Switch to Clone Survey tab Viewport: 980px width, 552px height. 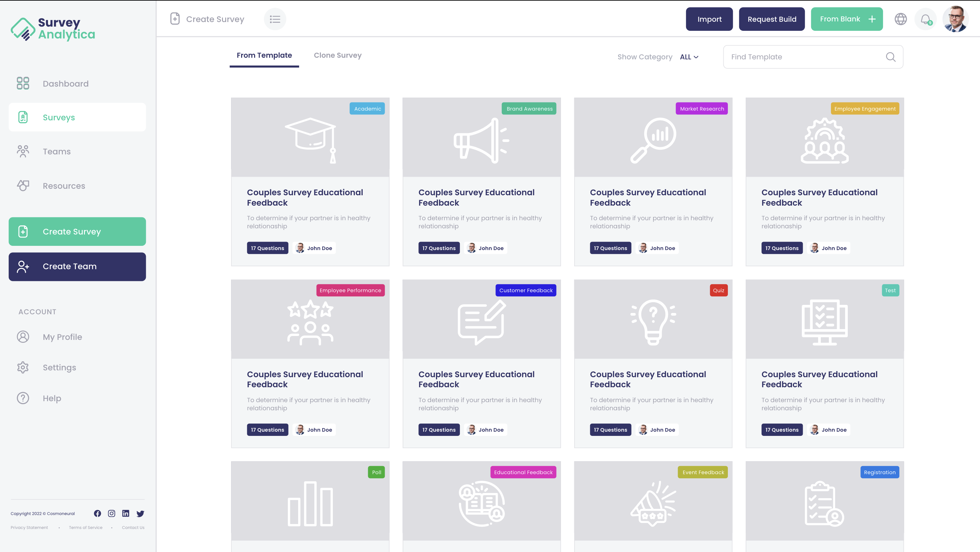337,55
